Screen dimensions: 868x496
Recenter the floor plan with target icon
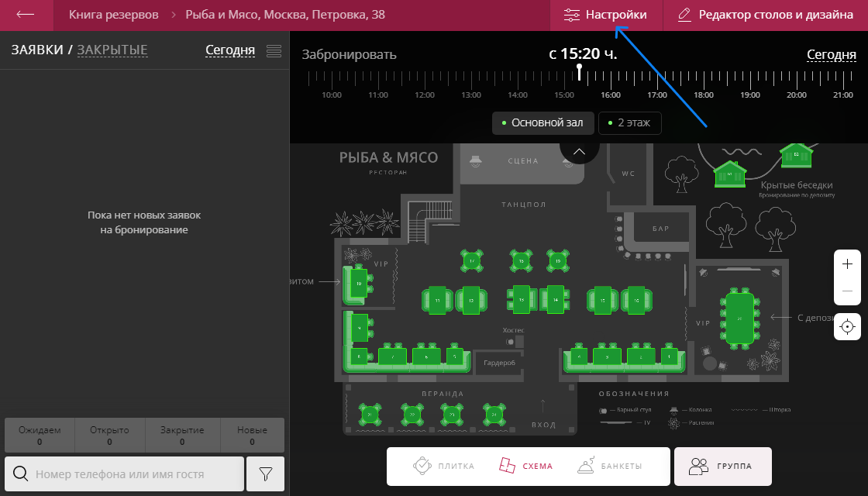coord(847,326)
